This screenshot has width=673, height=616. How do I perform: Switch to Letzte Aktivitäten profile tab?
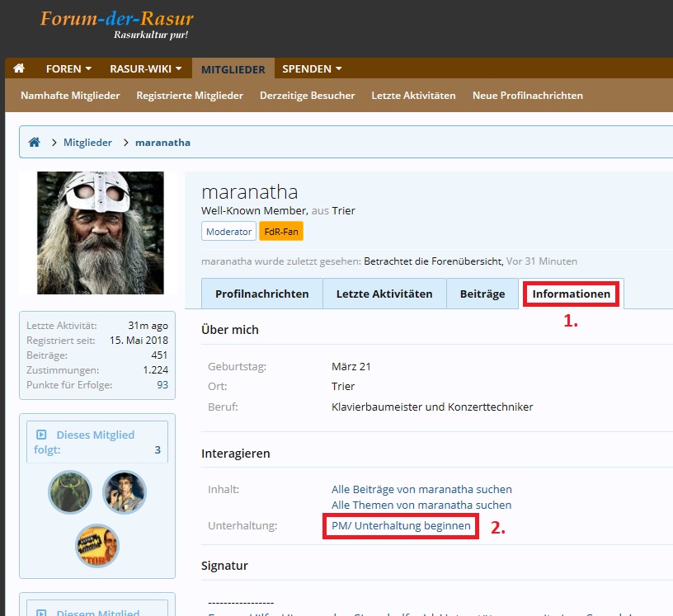(x=384, y=294)
